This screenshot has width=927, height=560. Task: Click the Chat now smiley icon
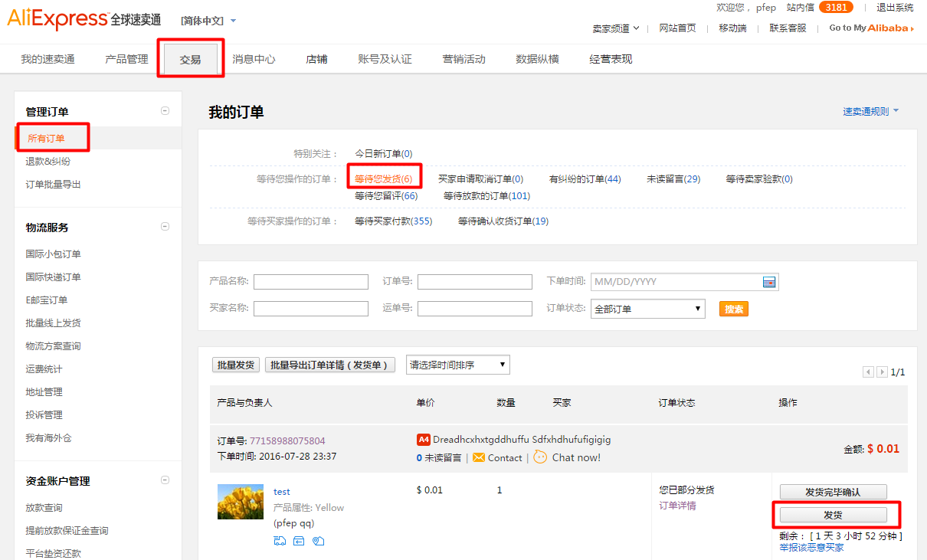(x=541, y=458)
